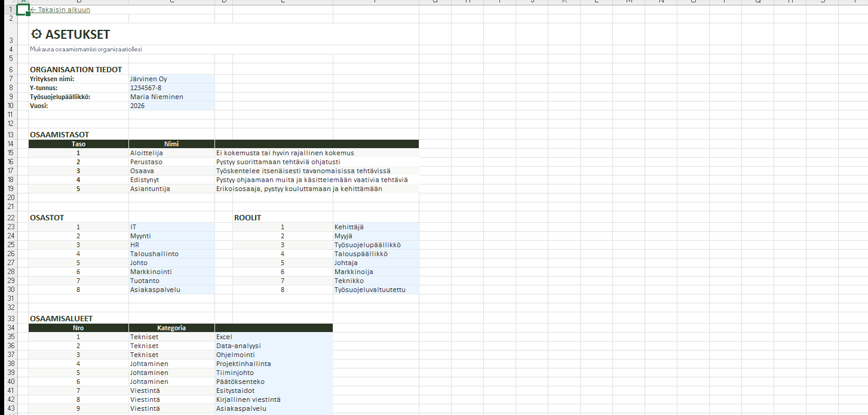This screenshot has height=415, width=868.
Task: Select the 'Työsuojeluvaltuutettu' role cell
Action: click(375, 290)
